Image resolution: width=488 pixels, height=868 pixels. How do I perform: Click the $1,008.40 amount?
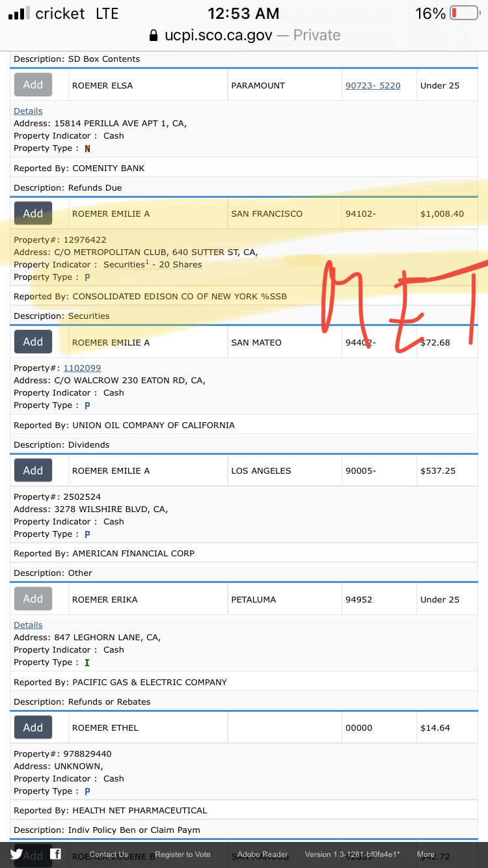[442, 214]
